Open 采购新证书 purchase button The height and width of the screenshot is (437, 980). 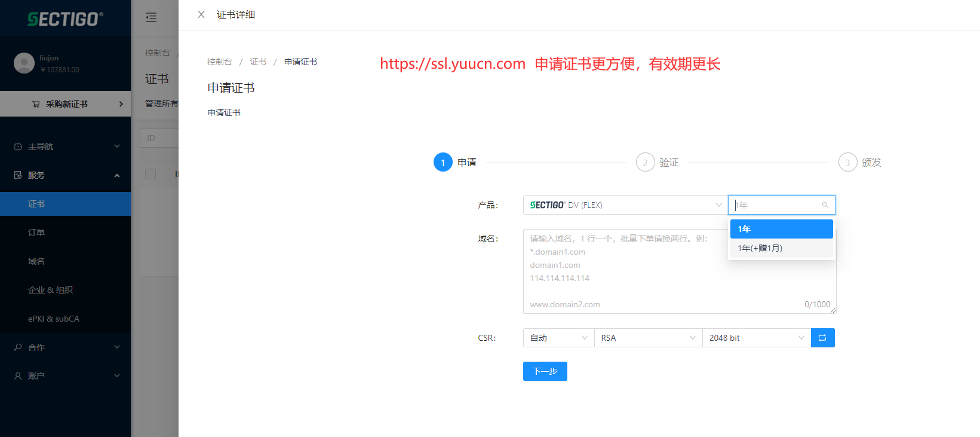point(65,104)
